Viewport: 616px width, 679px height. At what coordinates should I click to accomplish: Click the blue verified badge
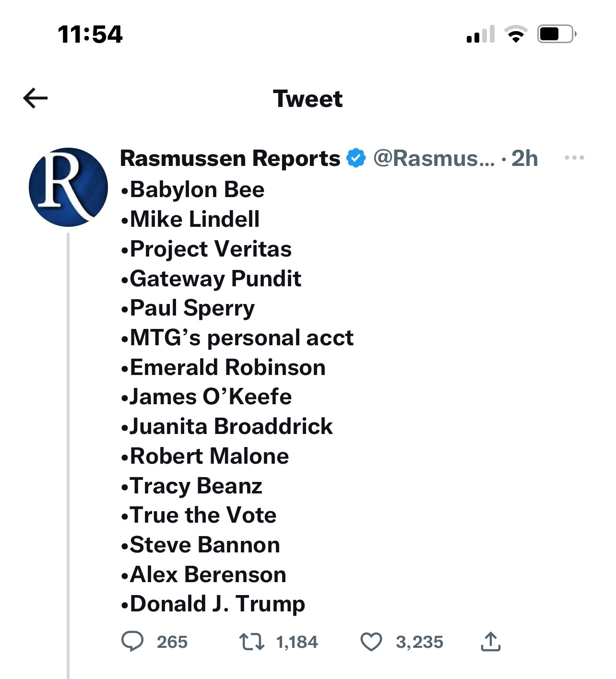pyautogui.click(x=356, y=158)
